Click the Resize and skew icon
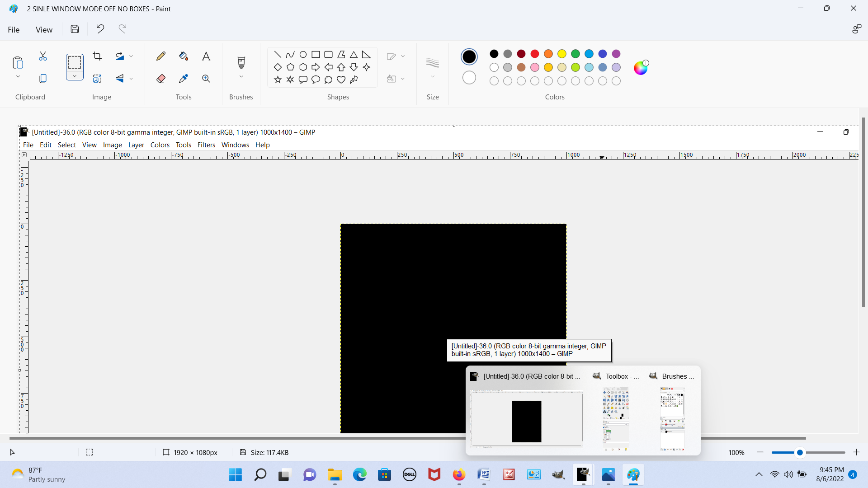Viewport: 868px width, 488px height. click(x=97, y=79)
